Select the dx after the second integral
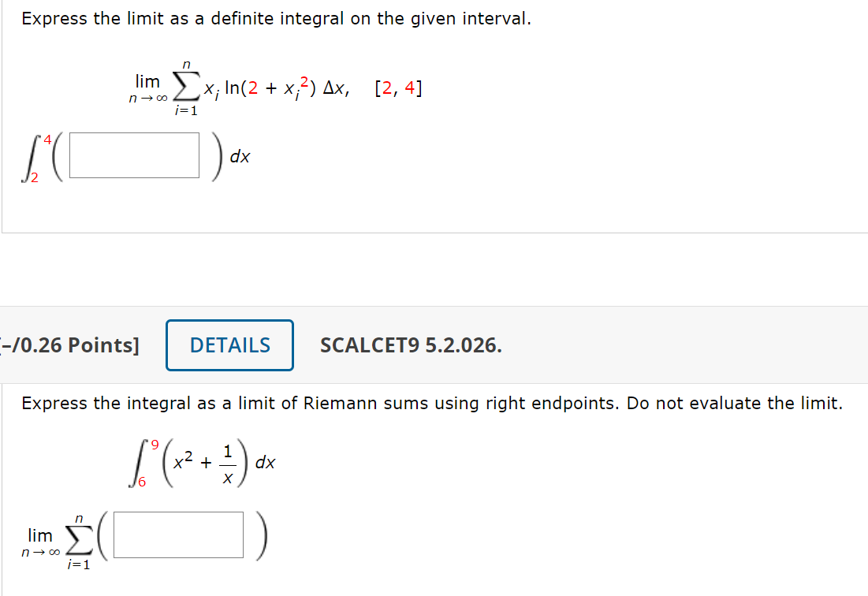Viewport: 868px width, 596px height. pos(266,464)
